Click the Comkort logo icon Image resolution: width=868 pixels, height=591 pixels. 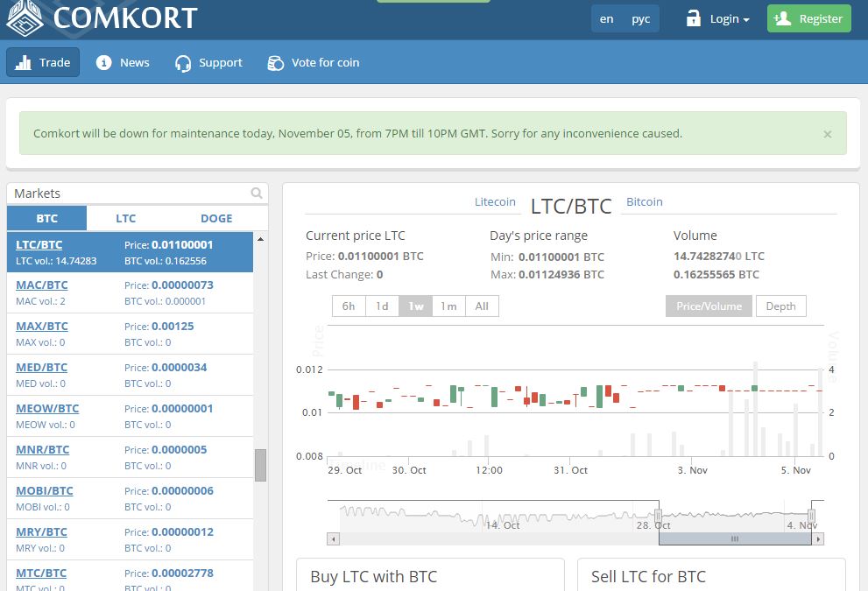pyautogui.click(x=25, y=17)
